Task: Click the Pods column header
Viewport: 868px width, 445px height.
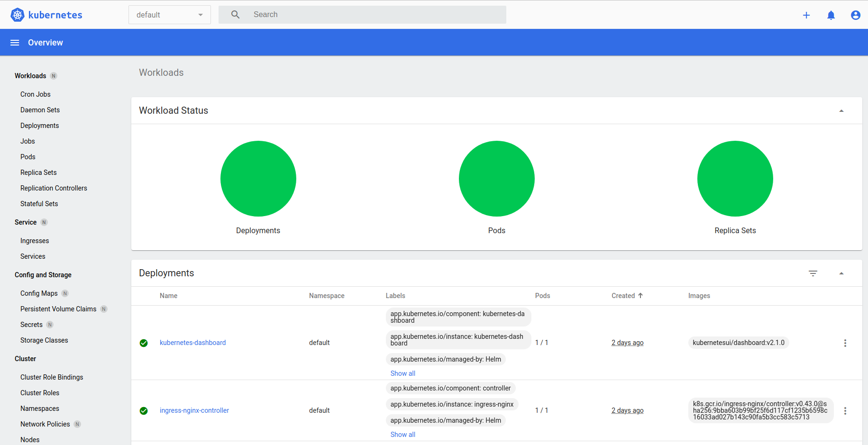Action: [542, 296]
